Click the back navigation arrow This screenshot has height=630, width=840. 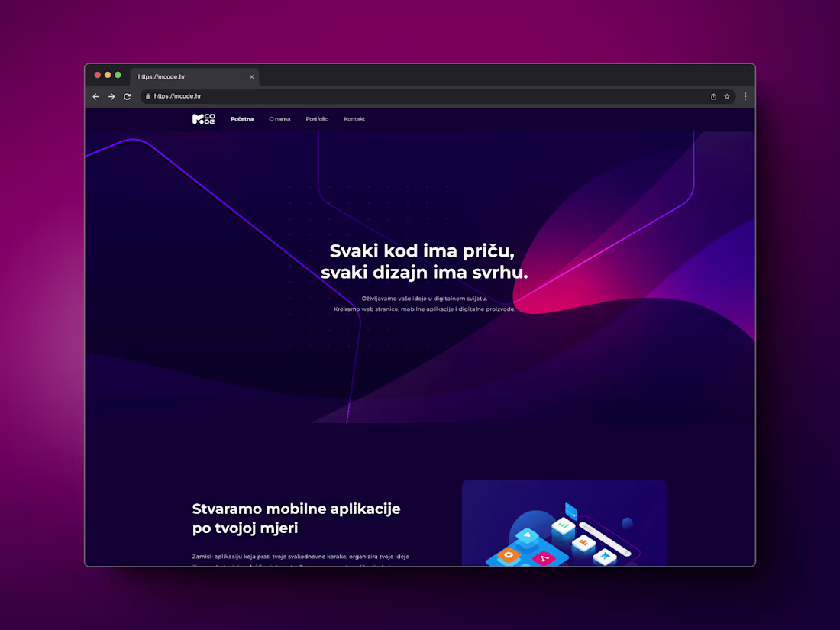point(95,96)
